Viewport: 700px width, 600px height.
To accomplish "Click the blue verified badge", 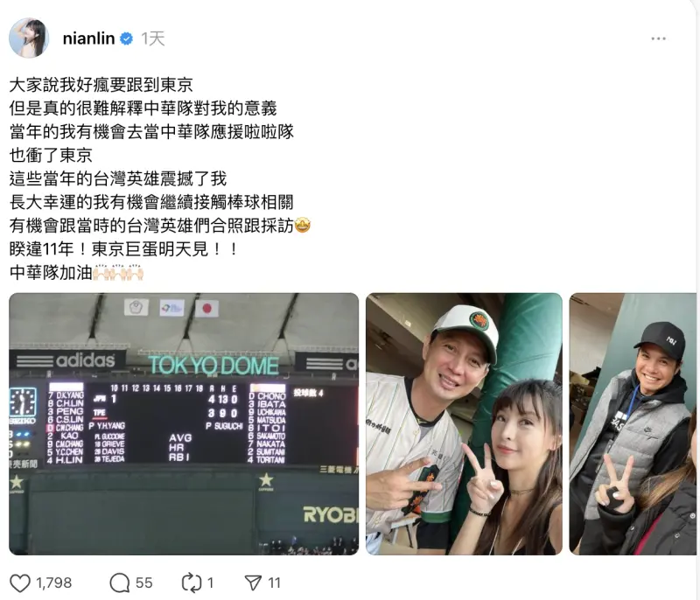I will [127, 38].
